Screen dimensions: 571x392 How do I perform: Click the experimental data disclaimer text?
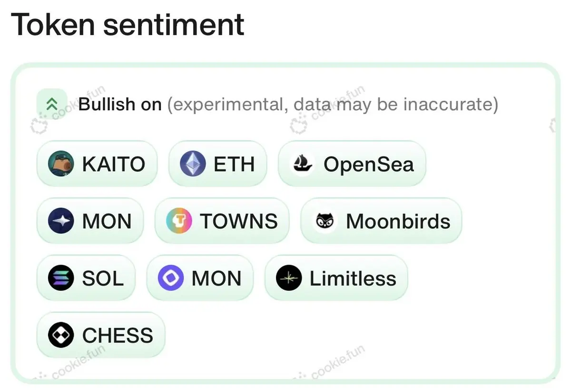(x=332, y=104)
